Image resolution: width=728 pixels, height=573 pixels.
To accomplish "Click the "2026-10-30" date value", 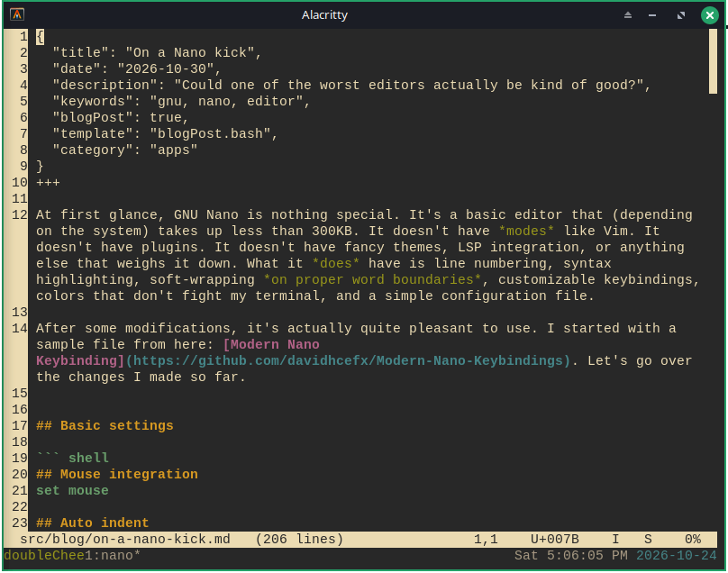I will coord(166,69).
